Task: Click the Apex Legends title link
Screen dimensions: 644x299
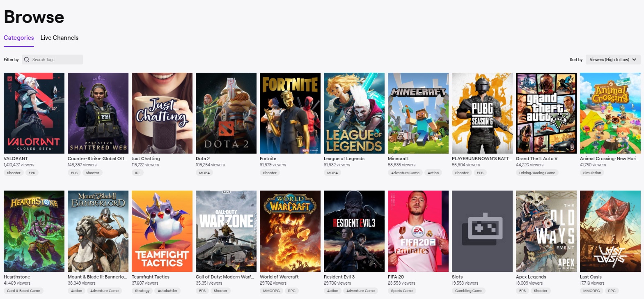Action: pos(531,277)
